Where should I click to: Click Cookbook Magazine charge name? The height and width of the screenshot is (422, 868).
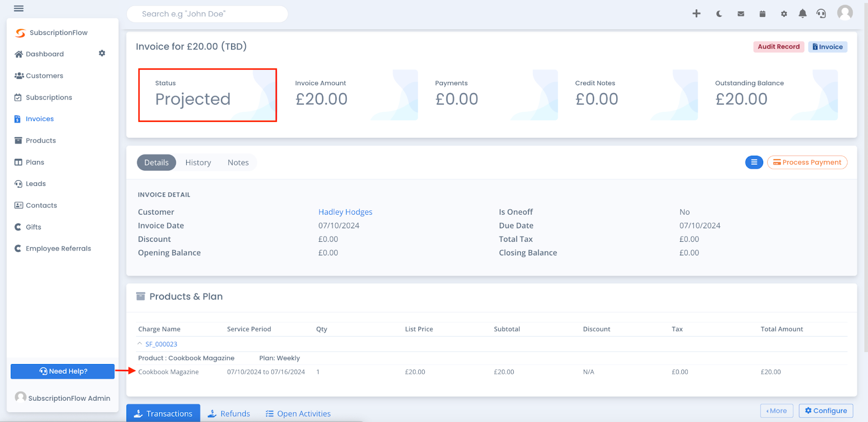[168, 372]
